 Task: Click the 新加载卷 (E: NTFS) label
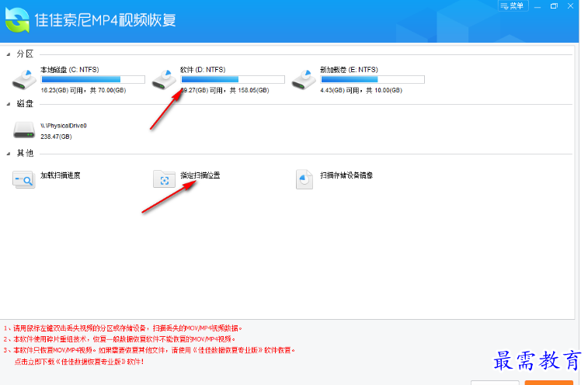click(x=349, y=70)
